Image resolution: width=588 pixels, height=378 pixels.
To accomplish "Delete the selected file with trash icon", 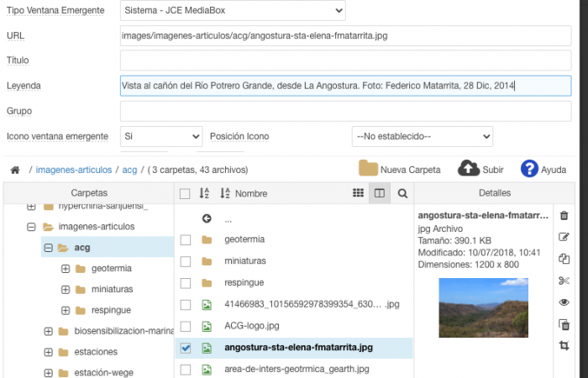I will (x=564, y=216).
